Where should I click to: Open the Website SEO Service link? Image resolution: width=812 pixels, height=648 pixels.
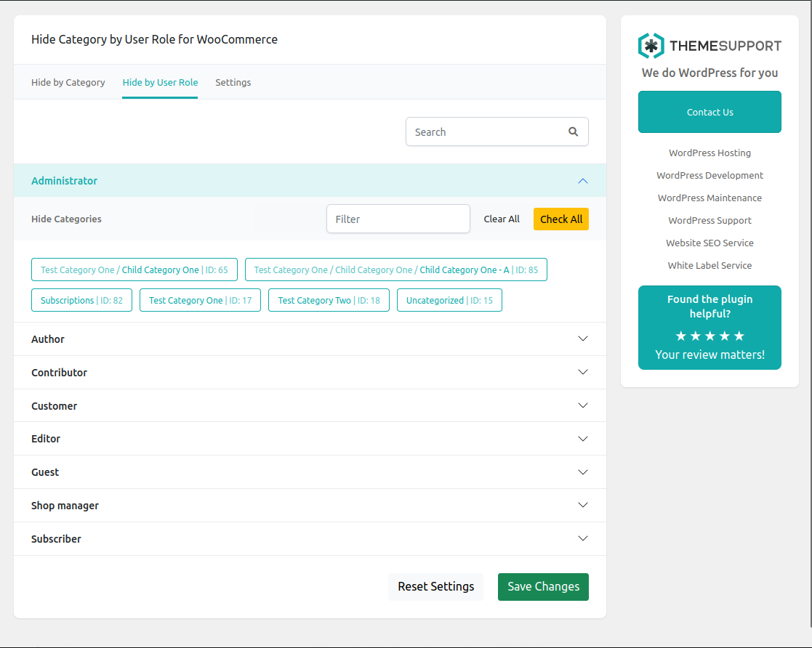tap(710, 243)
